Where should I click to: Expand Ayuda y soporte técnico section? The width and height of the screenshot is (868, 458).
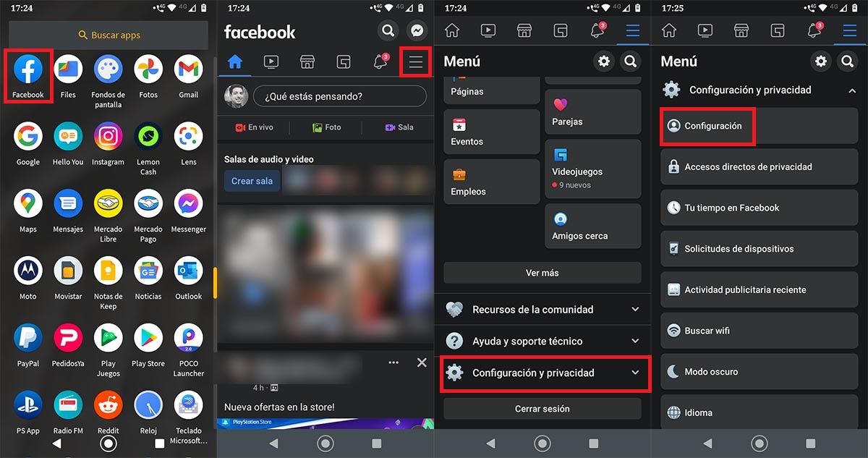pos(542,341)
